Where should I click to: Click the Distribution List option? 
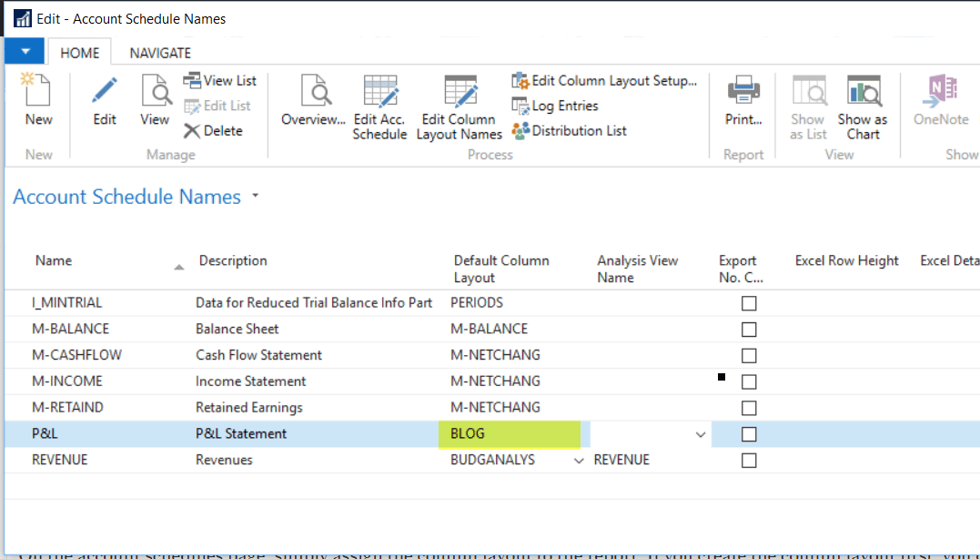pyautogui.click(x=570, y=130)
